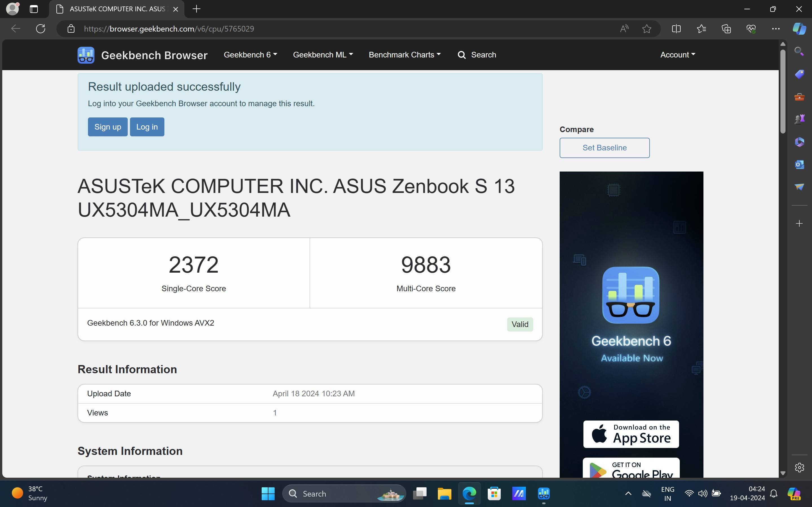Open browser Collections icon
Image resolution: width=812 pixels, height=507 pixels.
726,29
